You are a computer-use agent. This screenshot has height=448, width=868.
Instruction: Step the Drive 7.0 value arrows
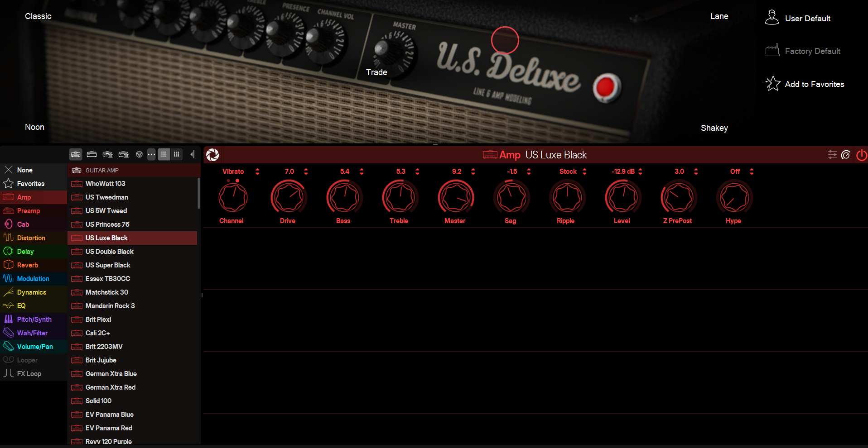pos(306,172)
